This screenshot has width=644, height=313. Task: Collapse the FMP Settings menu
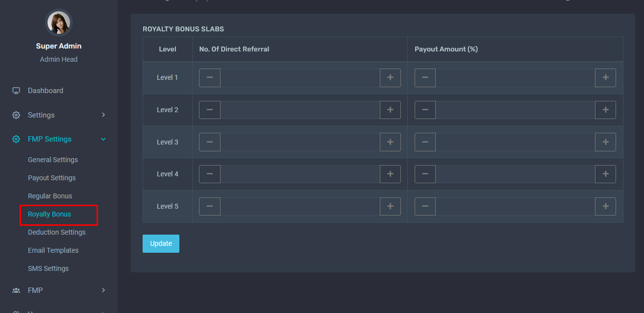103,139
